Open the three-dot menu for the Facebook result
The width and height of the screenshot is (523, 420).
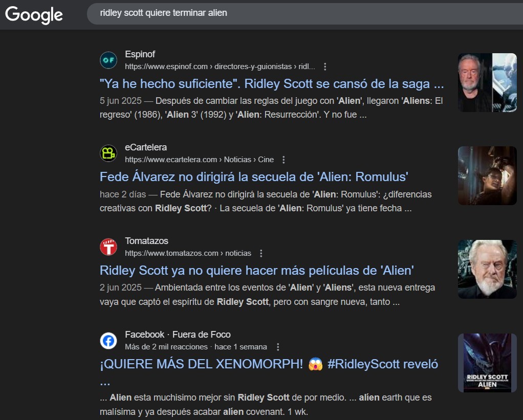point(277,347)
